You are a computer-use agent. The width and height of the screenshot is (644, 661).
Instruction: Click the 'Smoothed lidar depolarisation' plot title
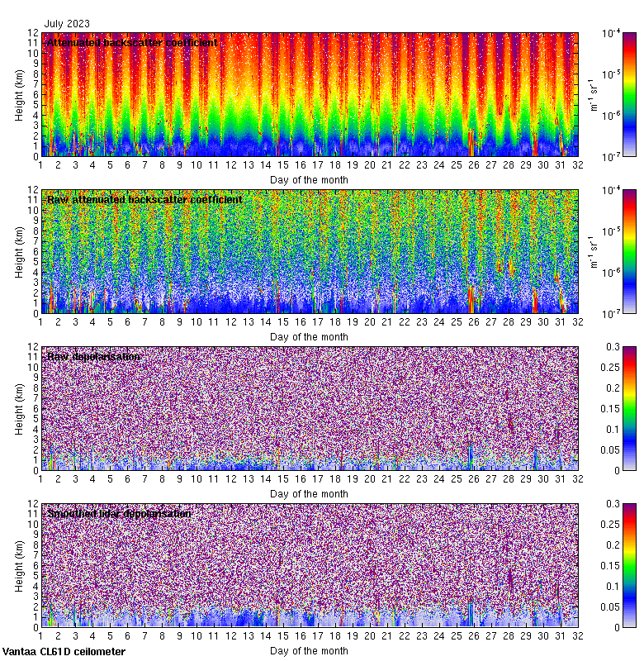[119, 513]
